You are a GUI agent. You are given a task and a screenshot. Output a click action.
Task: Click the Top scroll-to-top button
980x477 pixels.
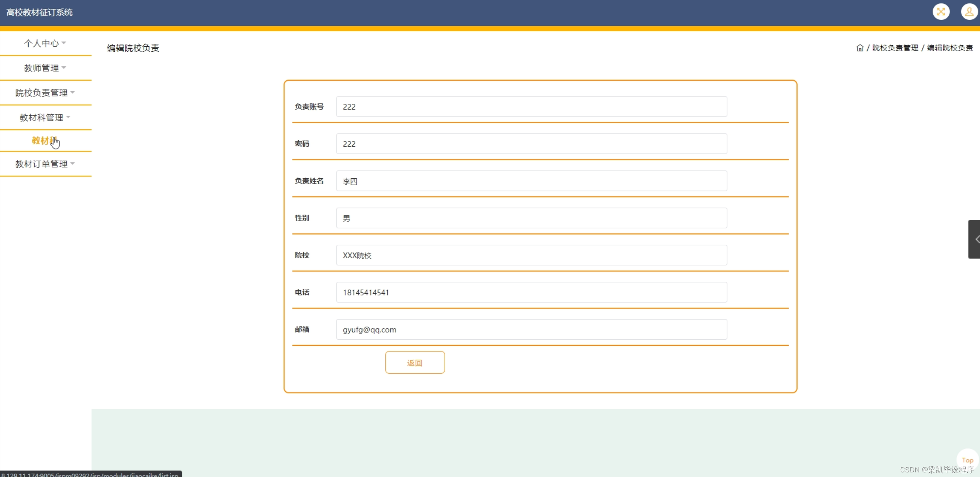pos(967,460)
